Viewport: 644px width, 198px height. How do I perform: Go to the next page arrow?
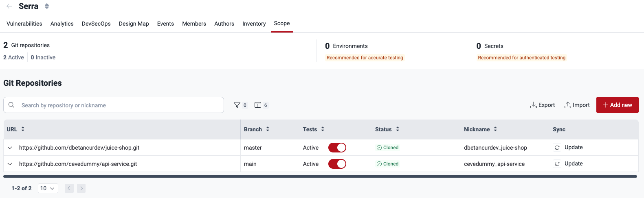pos(81,188)
